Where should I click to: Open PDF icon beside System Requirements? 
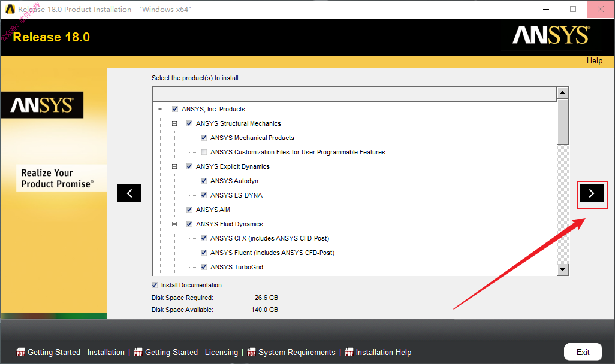[x=251, y=352]
